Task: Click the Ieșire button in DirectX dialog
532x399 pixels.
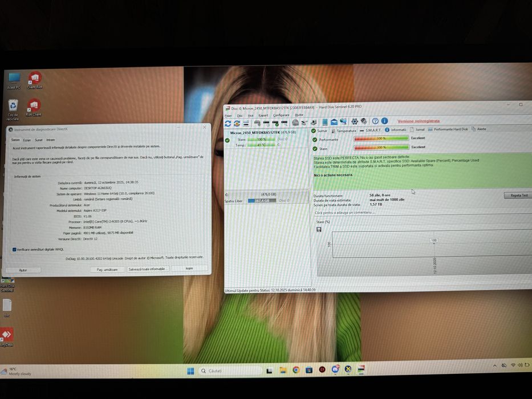Action: point(189,268)
